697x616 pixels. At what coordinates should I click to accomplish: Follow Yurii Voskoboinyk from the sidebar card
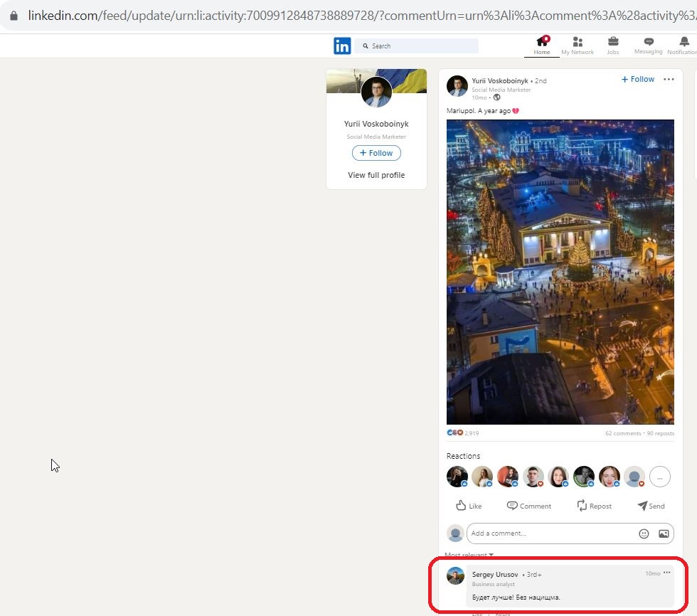376,153
